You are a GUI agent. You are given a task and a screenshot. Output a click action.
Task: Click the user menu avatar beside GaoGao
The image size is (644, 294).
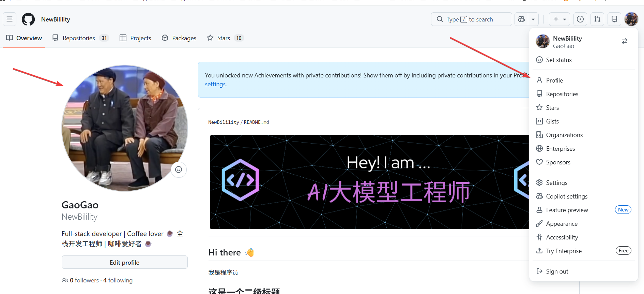point(542,41)
